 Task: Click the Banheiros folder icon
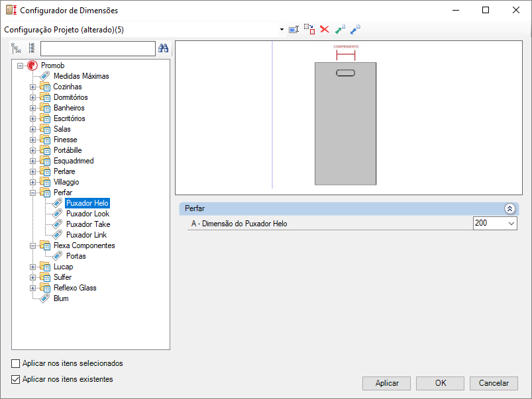(45, 108)
